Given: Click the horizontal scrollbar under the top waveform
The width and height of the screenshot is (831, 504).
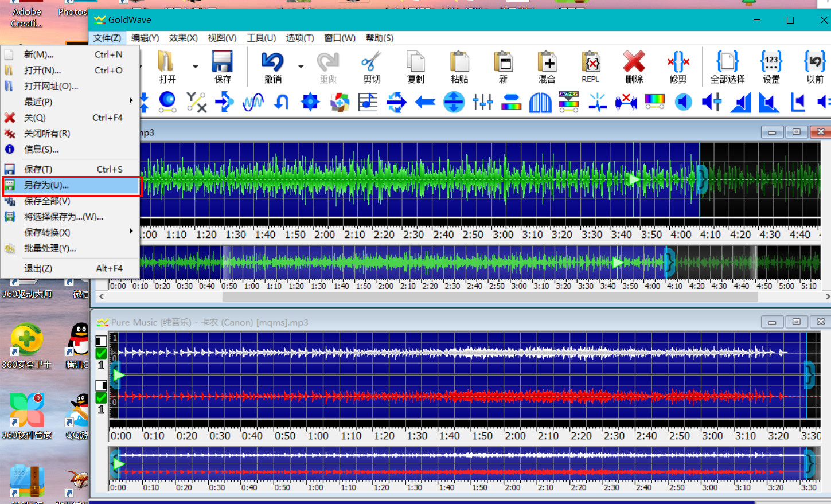Looking at the screenshot, I should click(x=489, y=296).
